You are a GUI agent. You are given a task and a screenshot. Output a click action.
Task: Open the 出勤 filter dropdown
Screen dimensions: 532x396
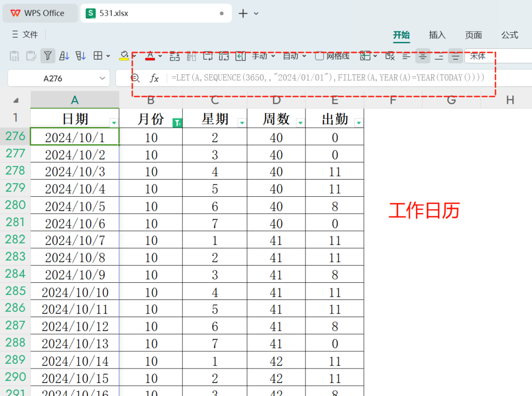coord(358,122)
